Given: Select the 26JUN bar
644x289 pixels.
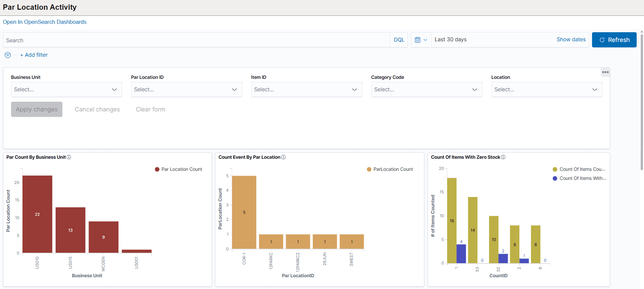Looking at the screenshot, I should tap(325, 242).
